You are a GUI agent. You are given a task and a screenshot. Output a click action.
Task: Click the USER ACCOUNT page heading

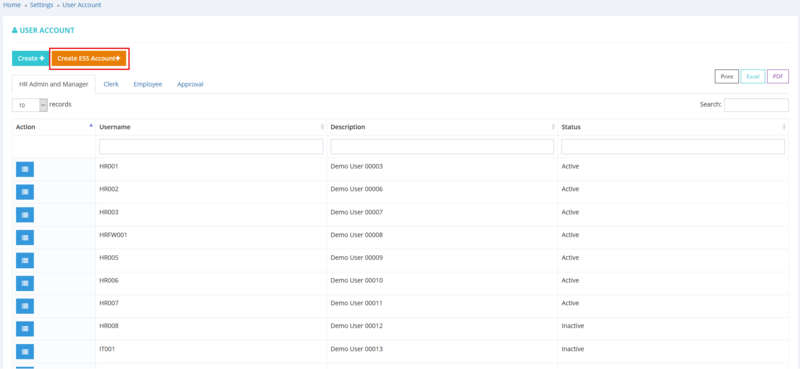(43, 31)
